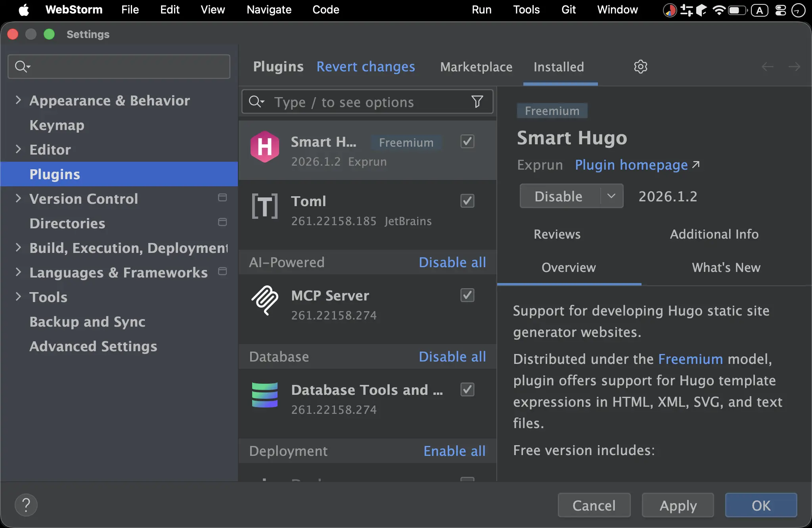
Task: Select Plugins in settings tree
Action: pyautogui.click(x=119, y=174)
